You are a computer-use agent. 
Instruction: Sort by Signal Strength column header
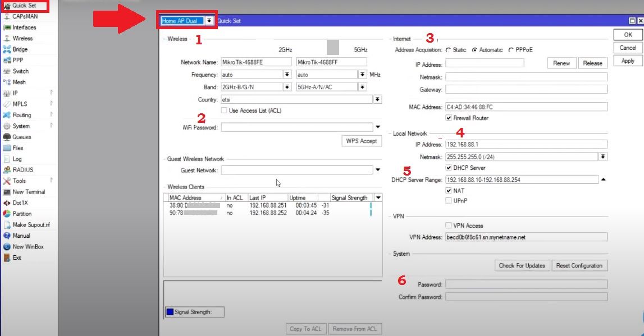click(x=352, y=198)
